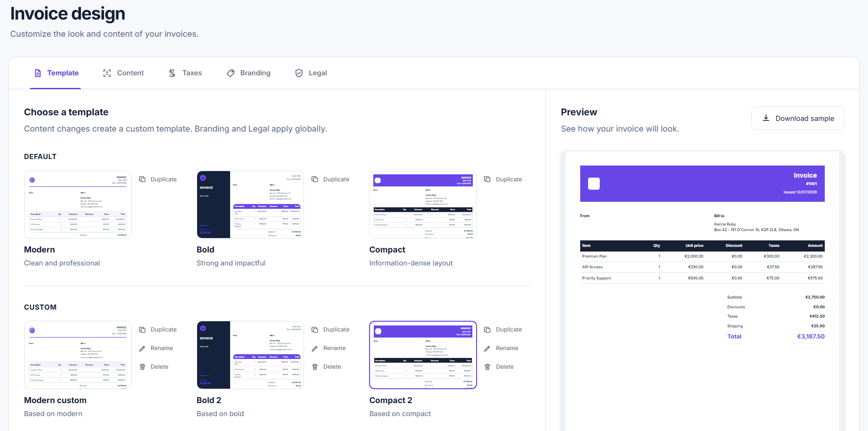This screenshot has width=868, height=431.
Task: Click trash icon for Bold 2
Action: pos(315,367)
